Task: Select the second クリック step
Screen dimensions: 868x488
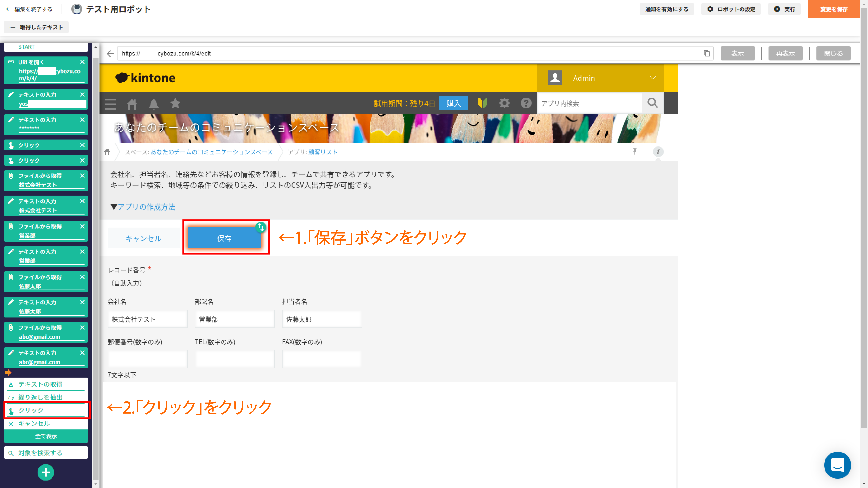Action: tap(46, 161)
